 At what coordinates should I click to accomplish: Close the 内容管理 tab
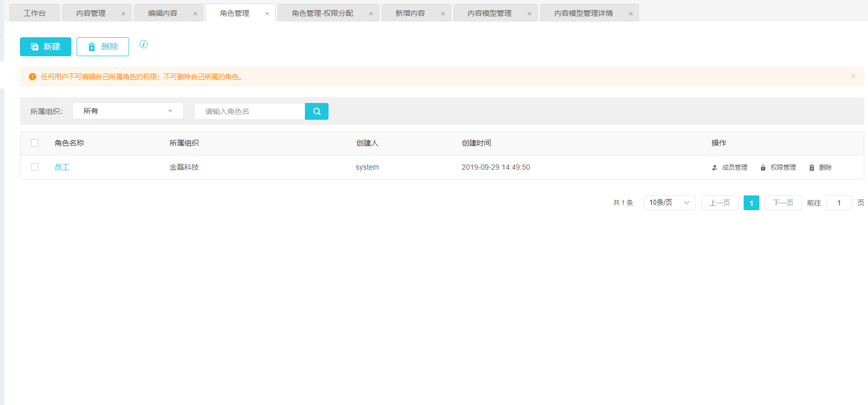tap(123, 14)
